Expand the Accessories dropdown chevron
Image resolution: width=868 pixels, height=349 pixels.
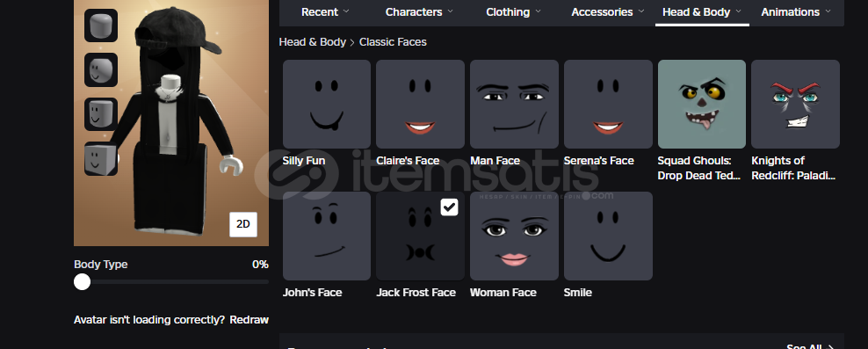(641, 11)
